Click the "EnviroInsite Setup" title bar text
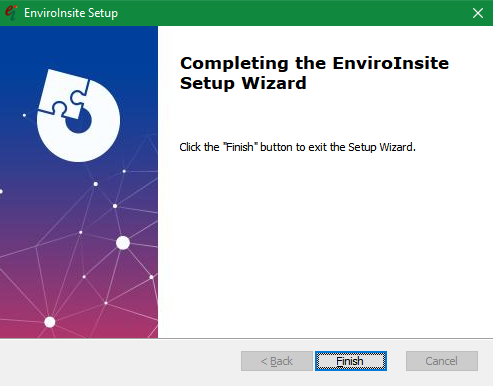The image size is (493, 386). 71,13
